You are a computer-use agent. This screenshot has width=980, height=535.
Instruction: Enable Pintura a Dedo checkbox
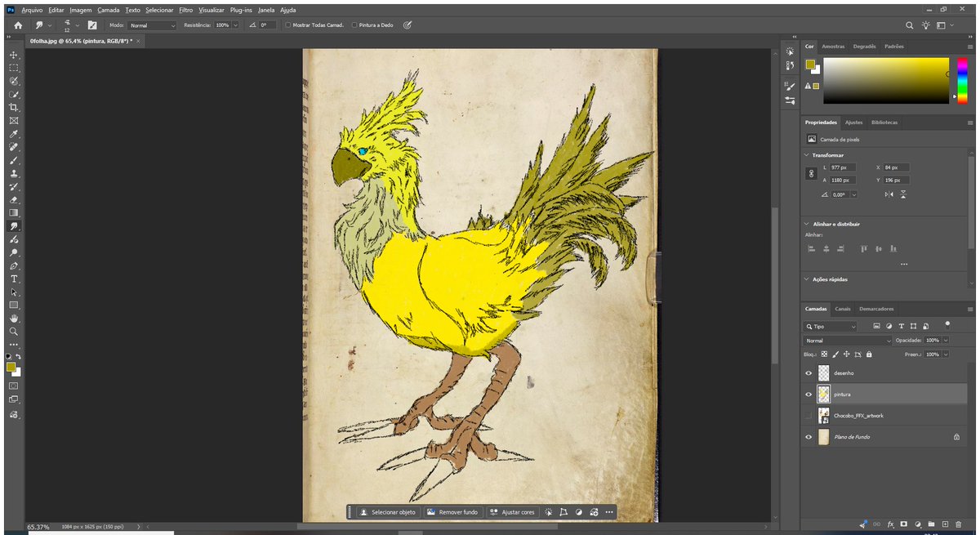click(354, 25)
